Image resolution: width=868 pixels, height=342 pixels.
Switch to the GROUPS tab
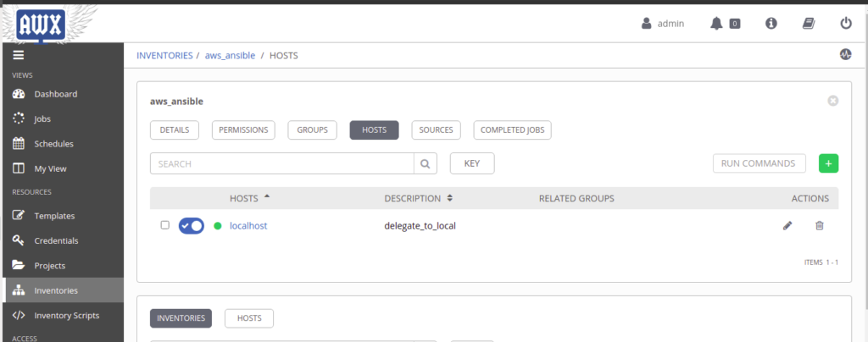tap(312, 130)
